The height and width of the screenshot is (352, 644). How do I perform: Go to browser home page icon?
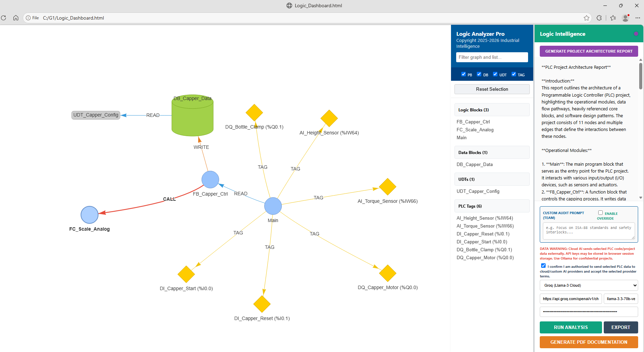tap(16, 18)
